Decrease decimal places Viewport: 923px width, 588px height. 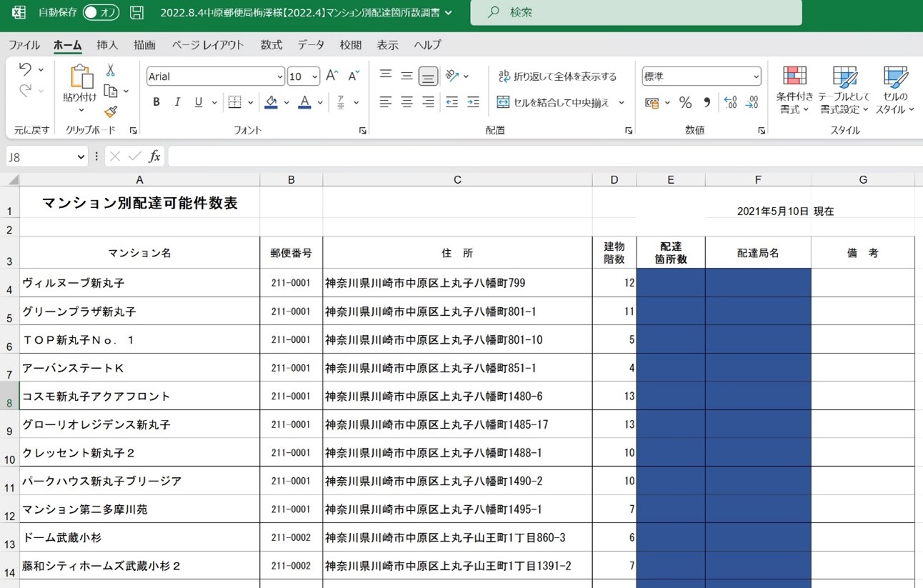[x=752, y=102]
